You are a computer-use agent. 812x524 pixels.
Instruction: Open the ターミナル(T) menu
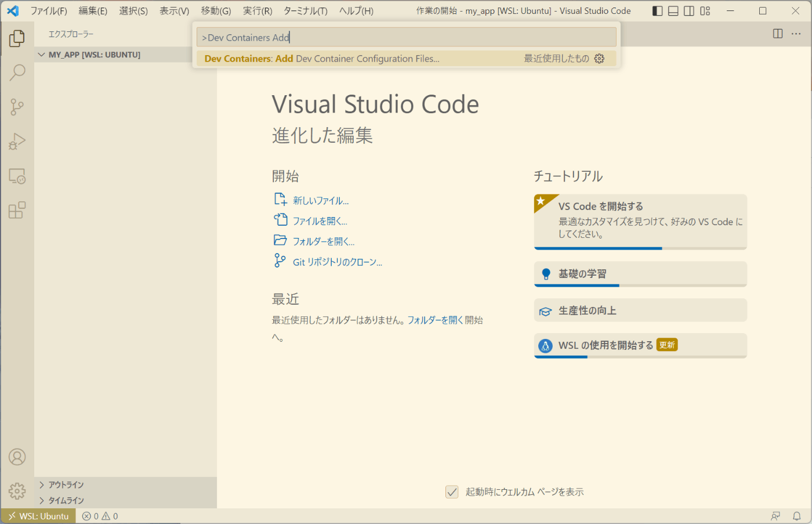coord(306,11)
